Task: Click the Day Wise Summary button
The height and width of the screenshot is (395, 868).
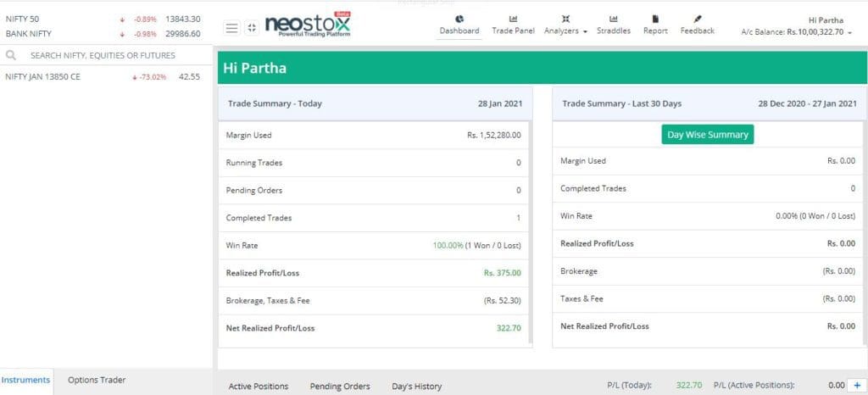Action: (708, 135)
